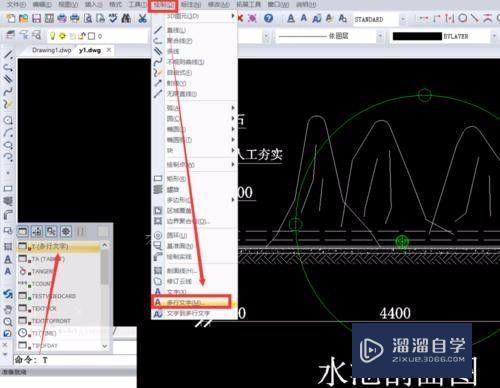Screen dimensions: 500x388
Task: Select T (多行文字) in autocomplete list
Action: coord(59,246)
